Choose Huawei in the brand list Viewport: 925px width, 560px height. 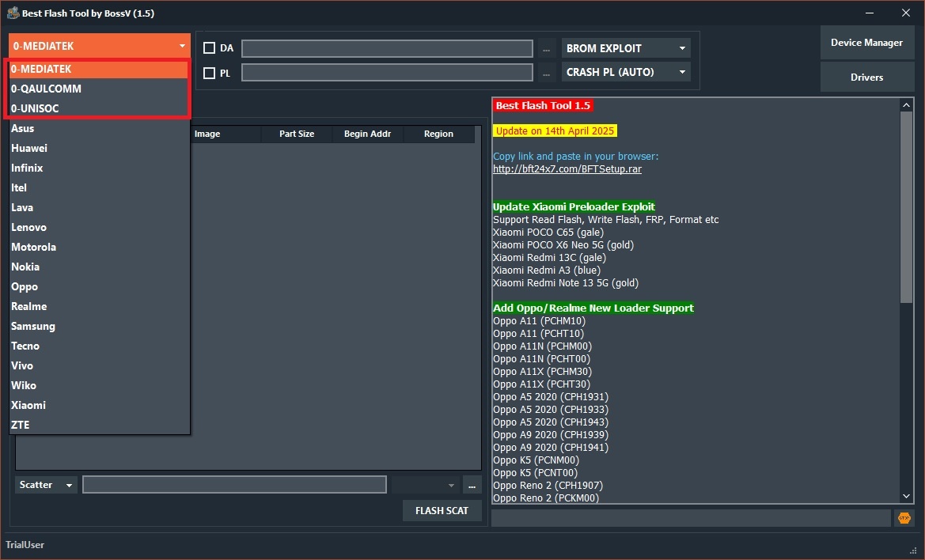pyautogui.click(x=99, y=148)
